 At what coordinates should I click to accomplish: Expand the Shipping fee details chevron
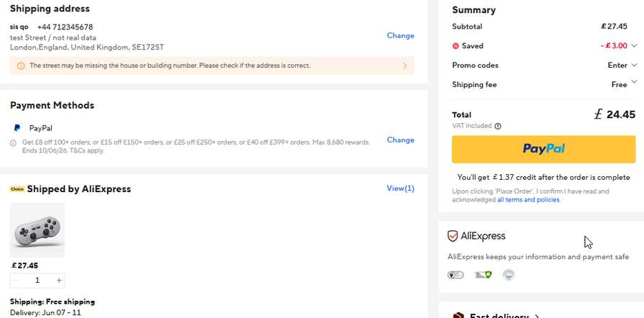tap(634, 81)
